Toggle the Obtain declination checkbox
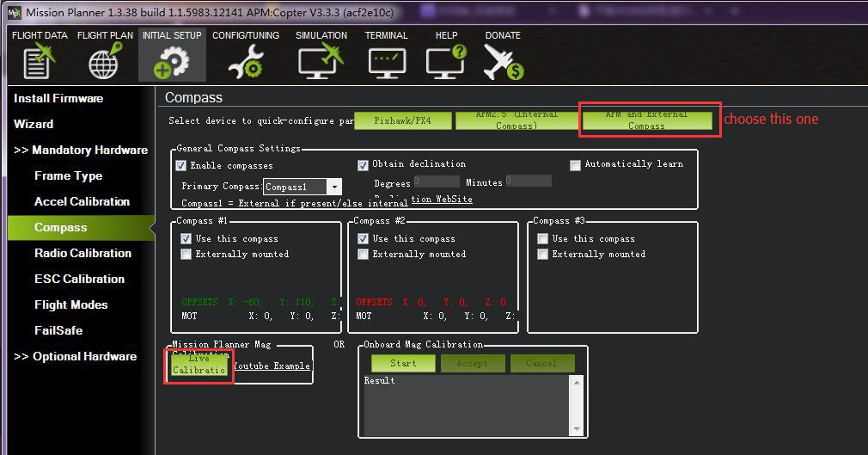The height and width of the screenshot is (455, 868). (364, 165)
